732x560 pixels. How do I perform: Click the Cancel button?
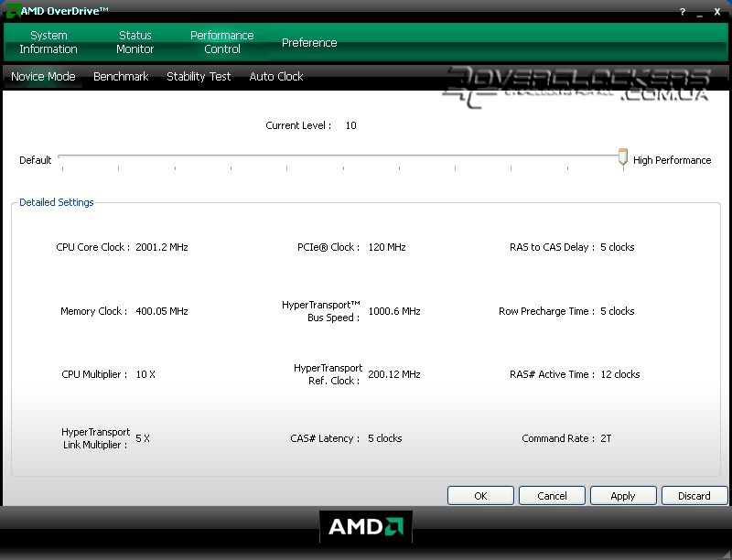552,496
